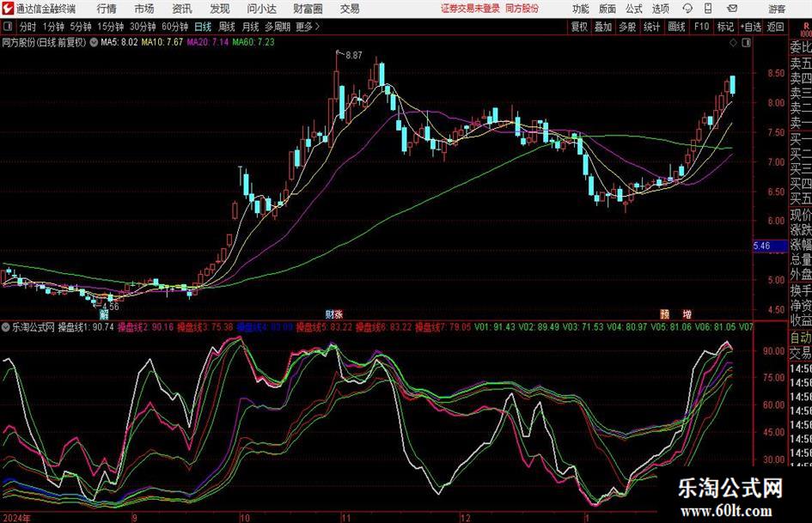Screen dimensions: 812x523
Task: Click the MA10: 7.67 indicator label
Action: click(162, 42)
